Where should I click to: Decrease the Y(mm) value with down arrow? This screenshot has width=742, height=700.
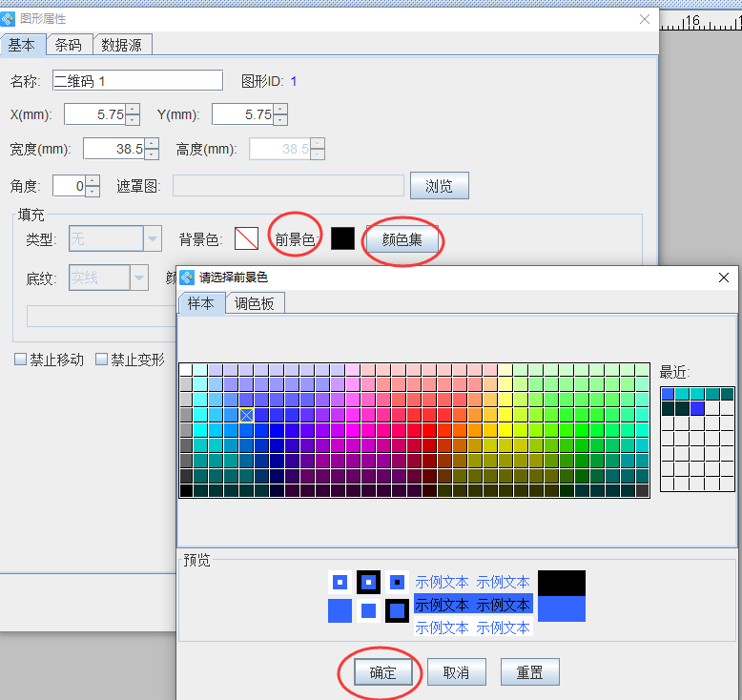pyautogui.click(x=280, y=120)
